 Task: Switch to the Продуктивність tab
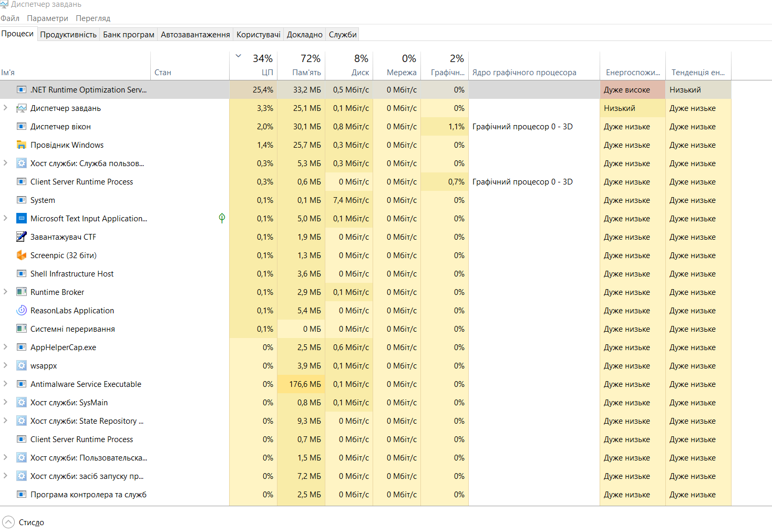(68, 35)
